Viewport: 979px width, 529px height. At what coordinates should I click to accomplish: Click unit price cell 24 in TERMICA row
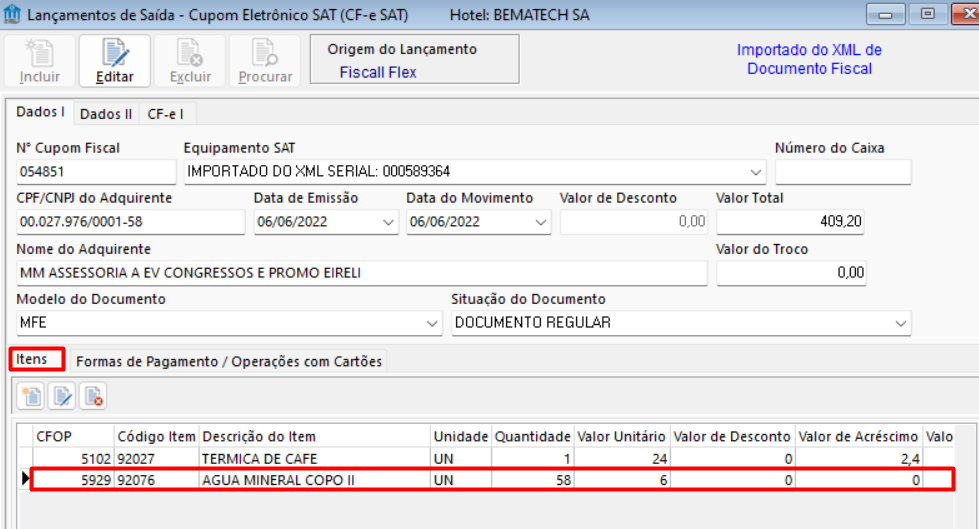click(621, 459)
